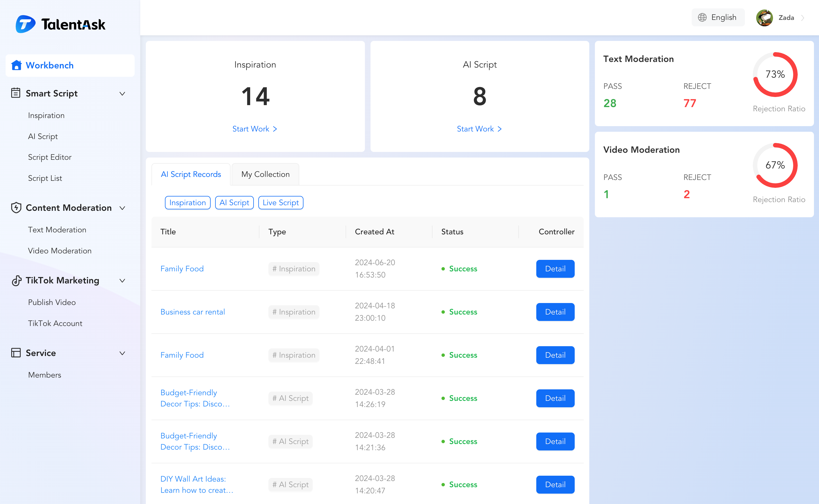Click the Service panel icon
The image size is (819, 504).
(x=16, y=353)
